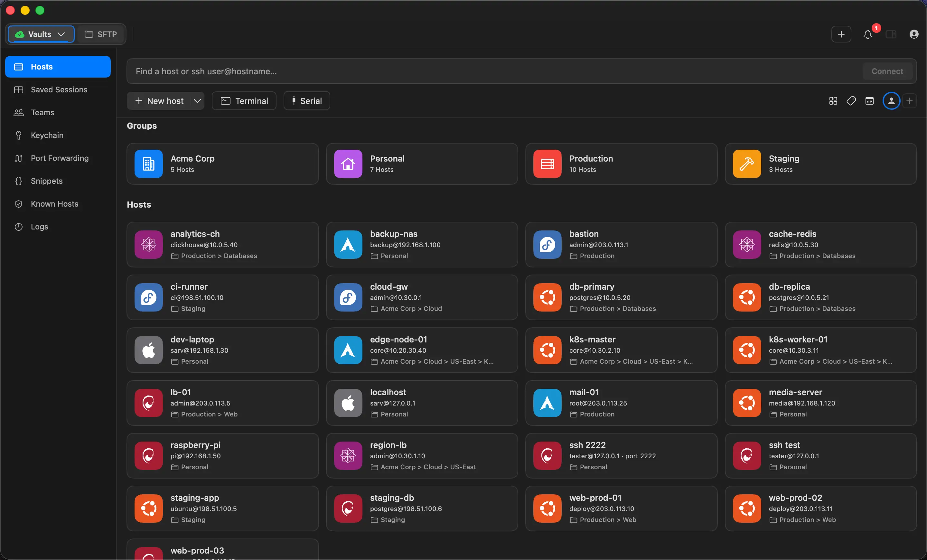This screenshot has height=560, width=927.
Task: Click the cache-redis host icon
Action: pos(746,245)
